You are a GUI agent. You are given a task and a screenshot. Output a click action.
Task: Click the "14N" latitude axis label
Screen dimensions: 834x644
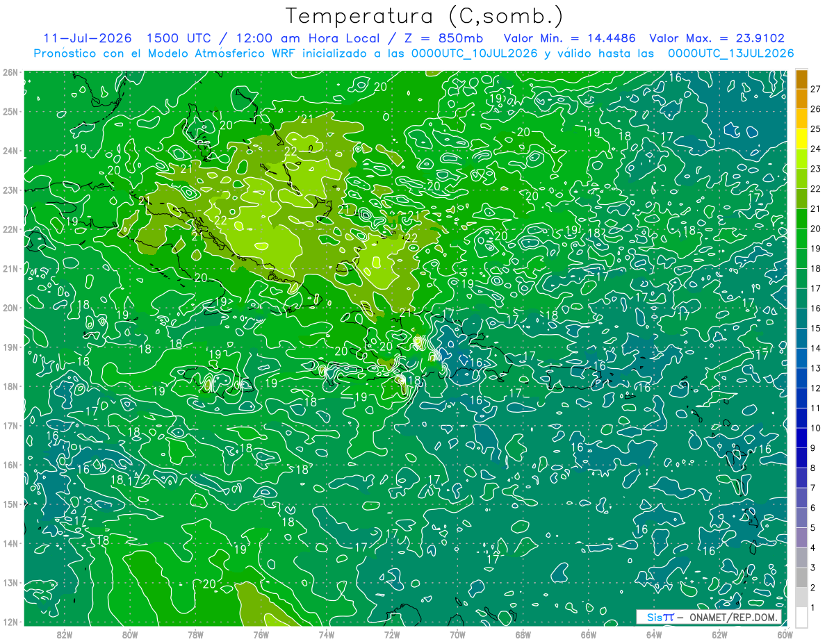[10, 543]
